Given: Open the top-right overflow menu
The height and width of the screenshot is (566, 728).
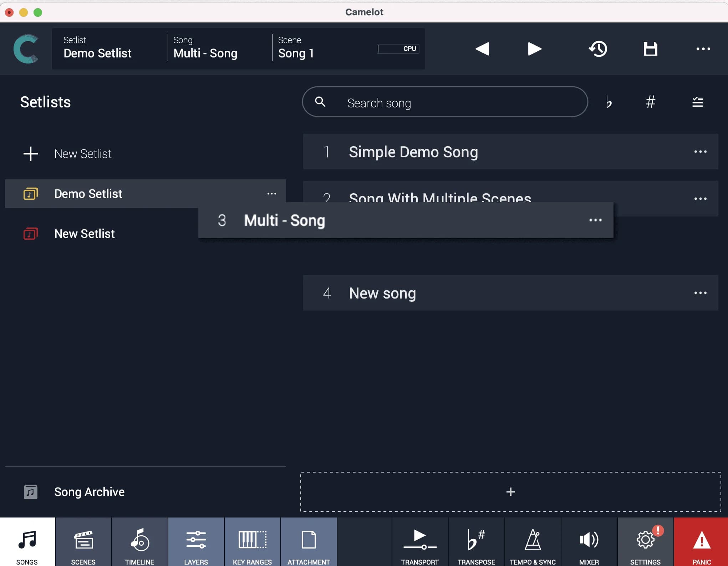Looking at the screenshot, I should pos(702,49).
